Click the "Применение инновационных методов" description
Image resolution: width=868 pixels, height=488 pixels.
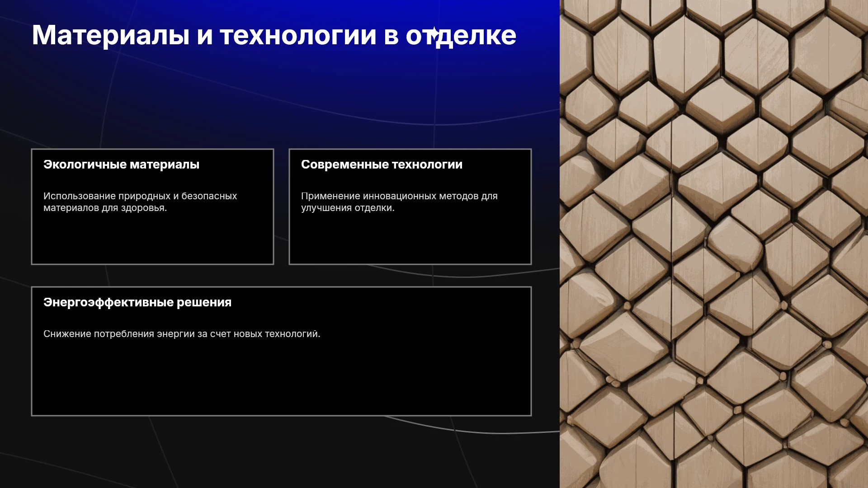(399, 202)
